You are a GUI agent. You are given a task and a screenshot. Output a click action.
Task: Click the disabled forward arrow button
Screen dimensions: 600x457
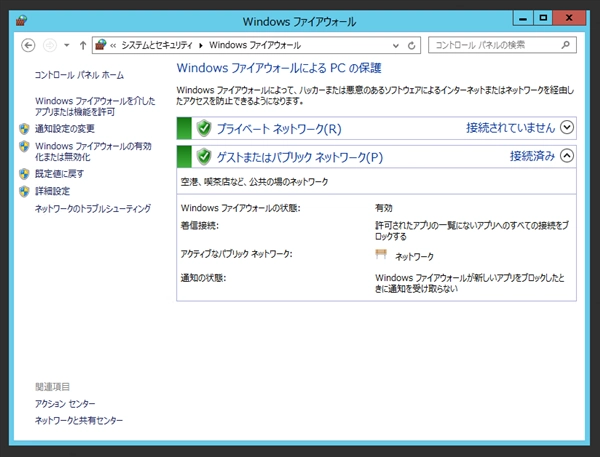pos(49,45)
